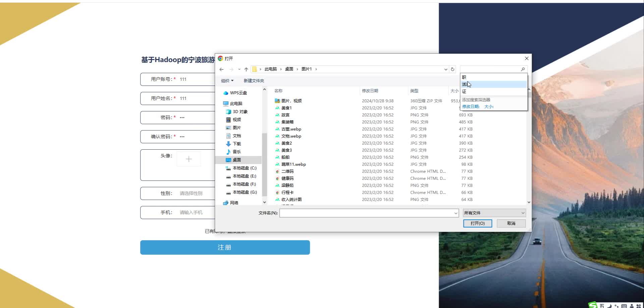Image resolution: width=644 pixels, height=308 pixels.
Task: Select 此电脑 in the address path
Action: [270, 69]
